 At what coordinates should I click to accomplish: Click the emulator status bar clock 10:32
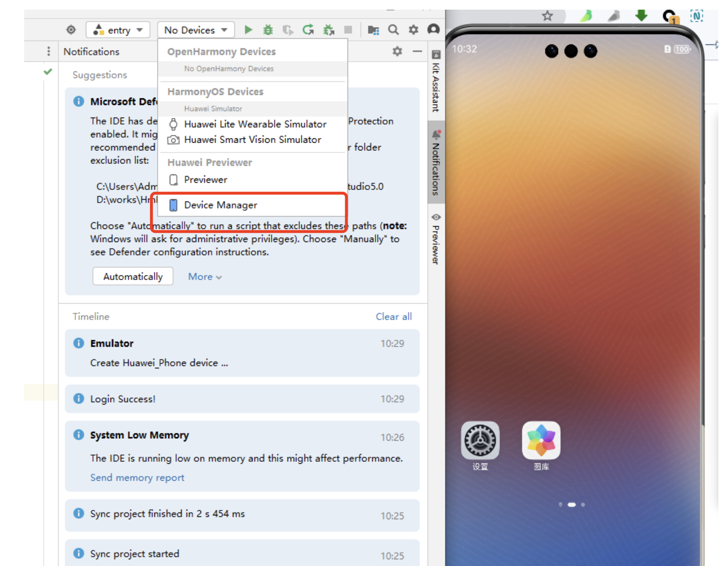click(464, 49)
